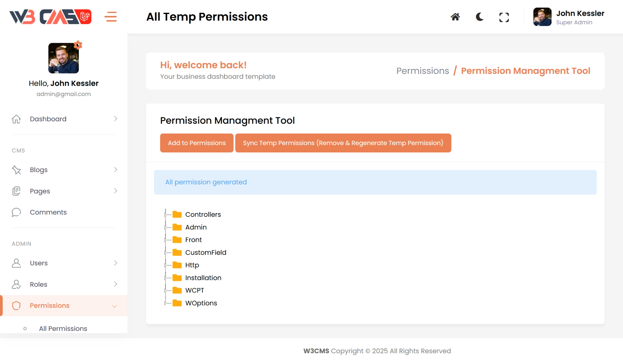Toggle dark mode moon icon
The width and height of the screenshot is (623, 364).
(x=480, y=17)
